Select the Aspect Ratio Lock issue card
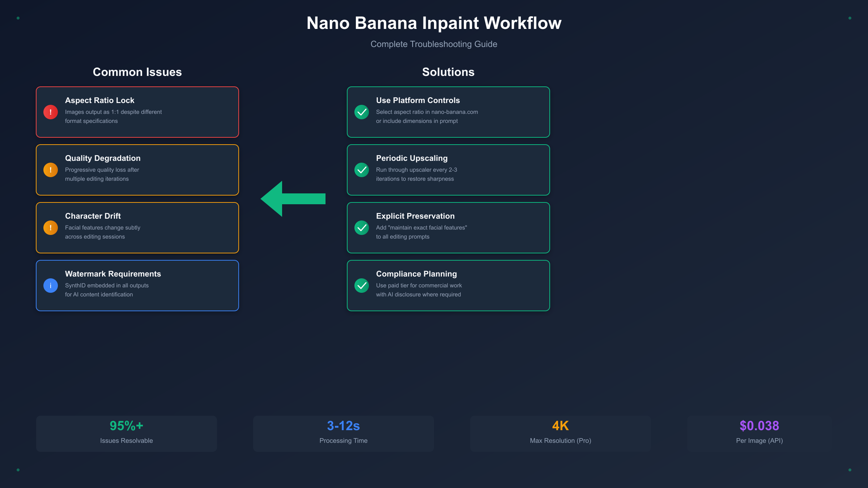Image resolution: width=868 pixels, height=488 pixels. click(x=137, y=112)
